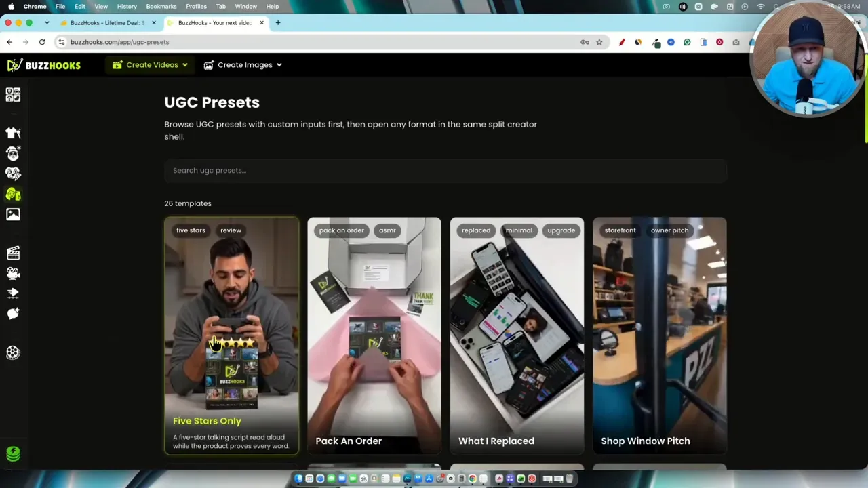
Task: Click the 'asmr' tag
Action: coord(387,230)
